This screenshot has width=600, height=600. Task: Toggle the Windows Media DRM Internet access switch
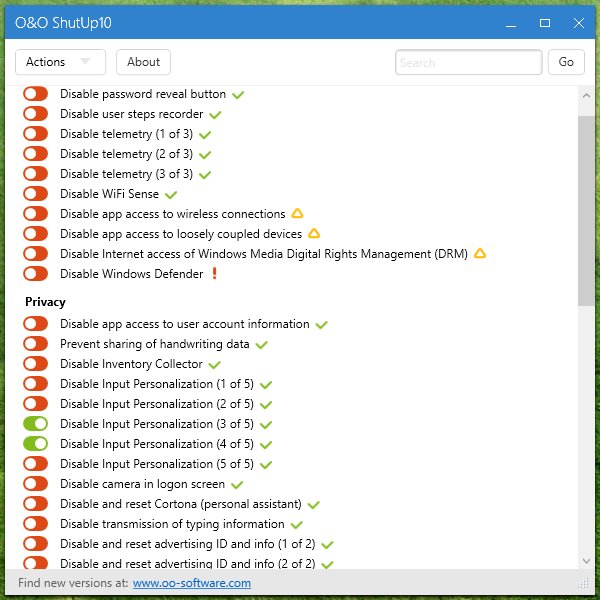point(36,253)
